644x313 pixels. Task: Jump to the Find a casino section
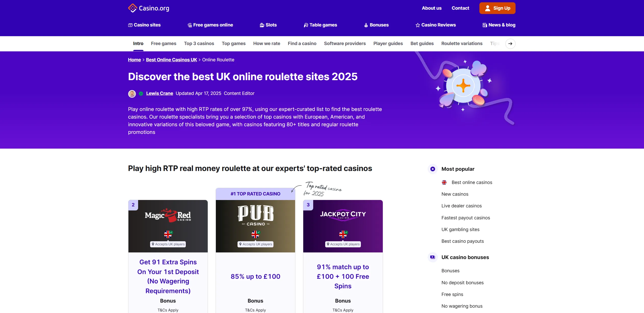coord(302,44)
